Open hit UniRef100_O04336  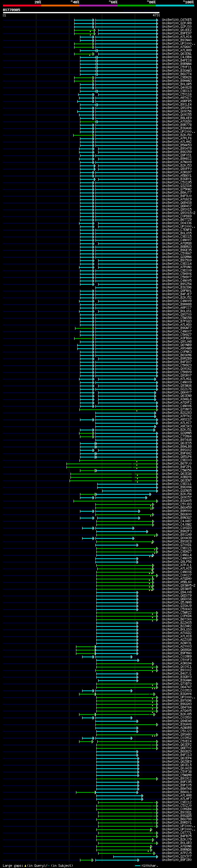pos(177,223)
